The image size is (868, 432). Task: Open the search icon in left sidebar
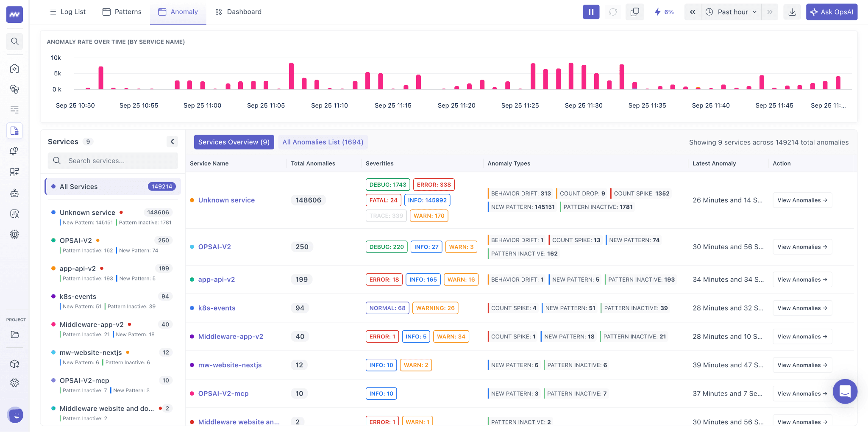pyautogui.click(x=14, y=42)
